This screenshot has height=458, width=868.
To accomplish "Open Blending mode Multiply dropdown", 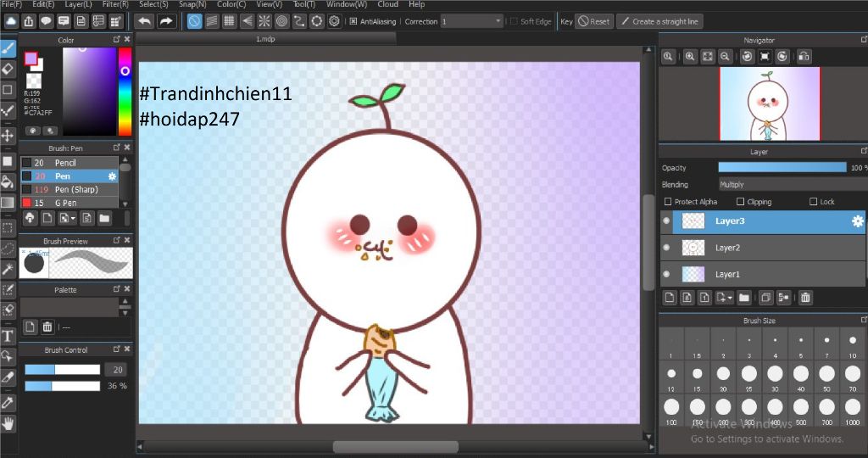I will [793, 184].
